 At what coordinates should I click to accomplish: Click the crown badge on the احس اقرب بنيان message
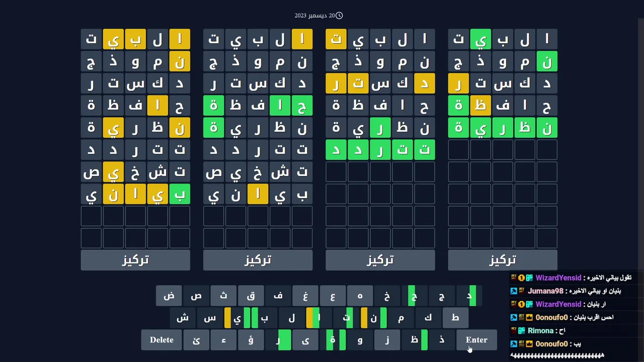click(529, 317)
